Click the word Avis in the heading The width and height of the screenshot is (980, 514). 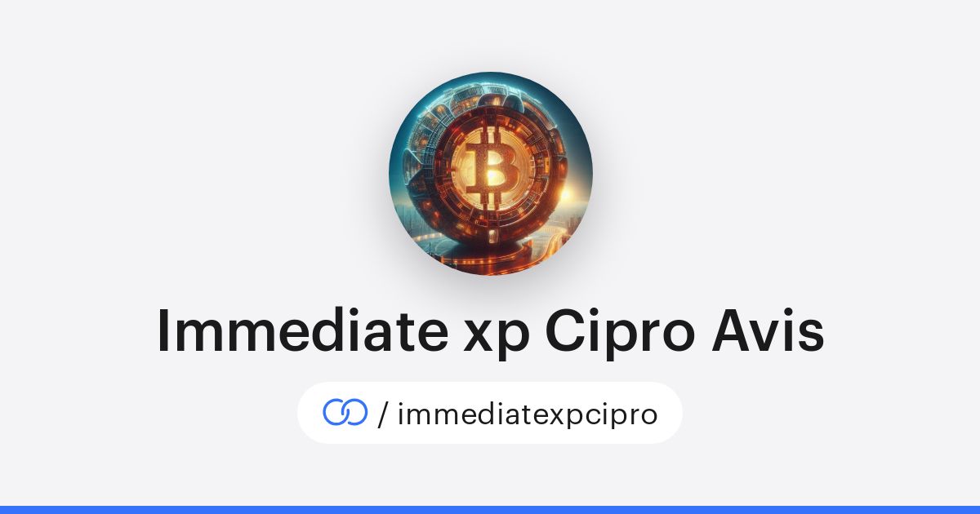768,331
